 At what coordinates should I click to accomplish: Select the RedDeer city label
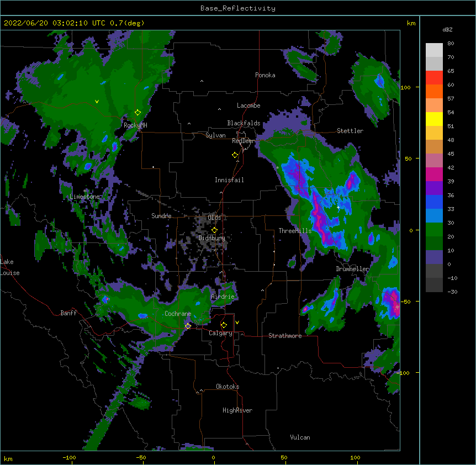coord(244,141)
